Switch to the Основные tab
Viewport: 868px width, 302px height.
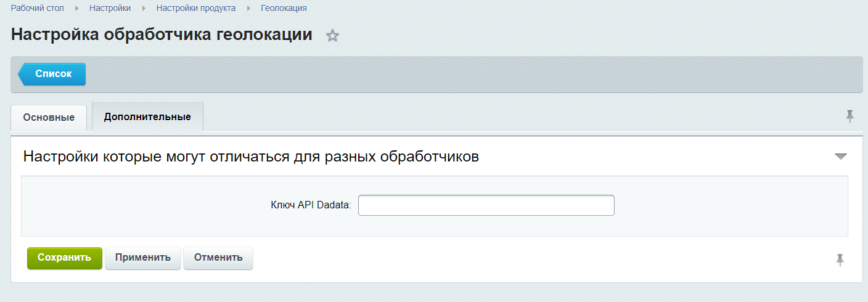click(x=49, y=117)
